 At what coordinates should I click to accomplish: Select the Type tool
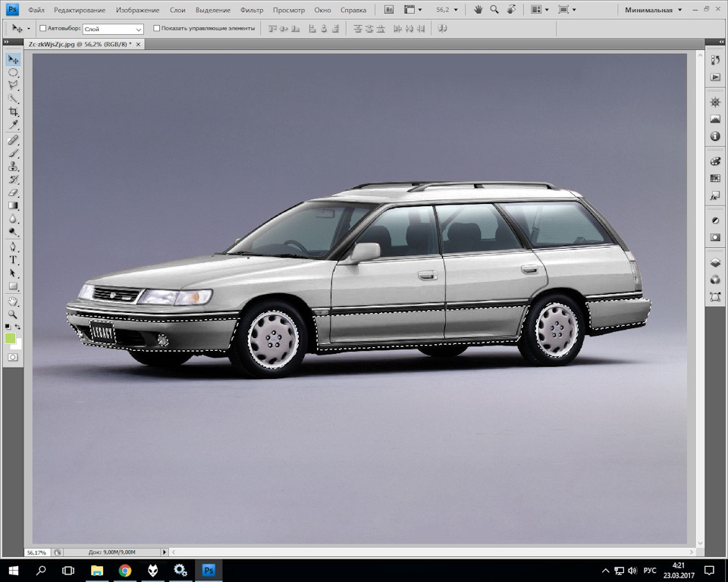12,261
